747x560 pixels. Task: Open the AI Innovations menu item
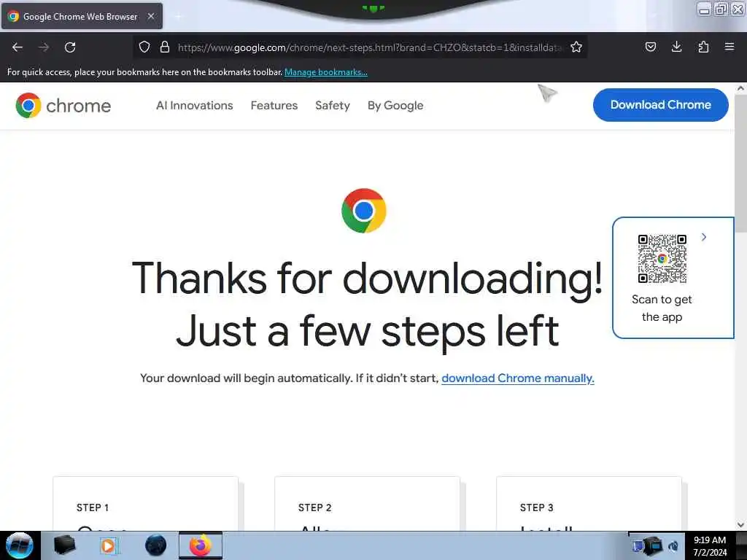194,105
